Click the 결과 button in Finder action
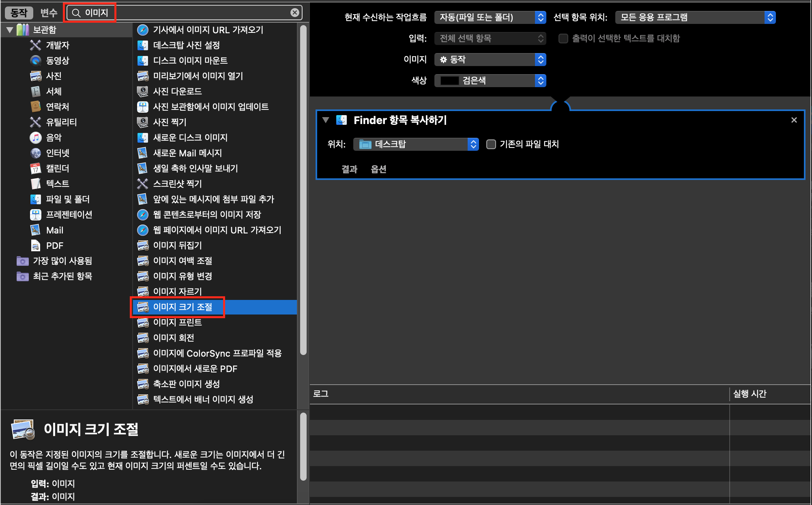 click(349, 169)
